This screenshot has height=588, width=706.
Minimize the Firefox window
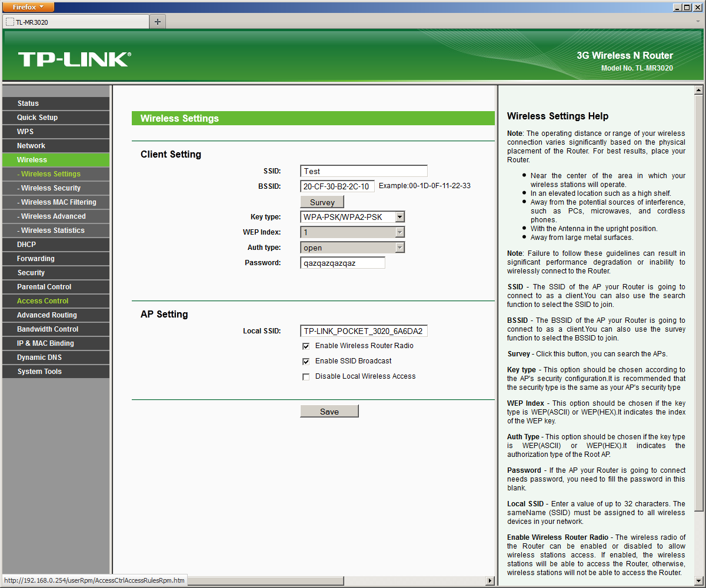pos(678,7)
